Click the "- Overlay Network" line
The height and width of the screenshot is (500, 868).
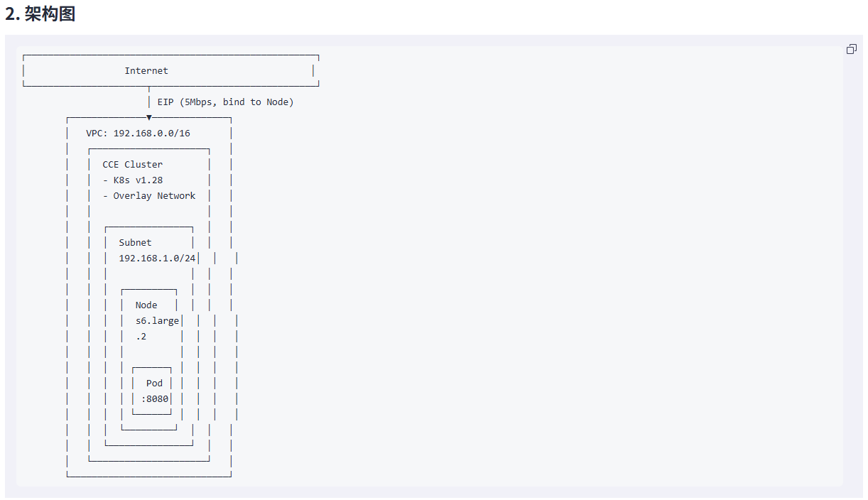pyautogui.click(x=149, y=195)
